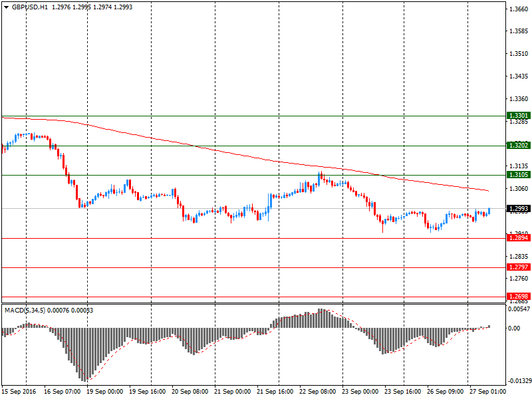The height and width of the screenshot is (399, 532).
Task: Click the 27 Sep 01:00 time label
Action: tap(487, 392)
